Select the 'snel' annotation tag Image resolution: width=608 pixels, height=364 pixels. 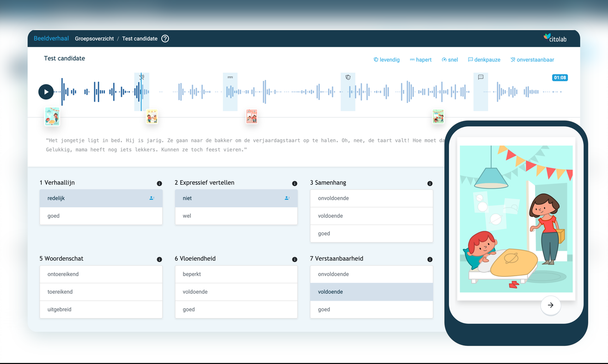coord(450,60)
